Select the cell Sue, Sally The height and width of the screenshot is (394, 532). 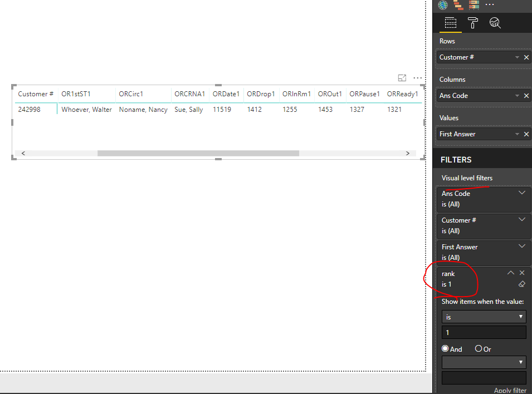[189, 110]
